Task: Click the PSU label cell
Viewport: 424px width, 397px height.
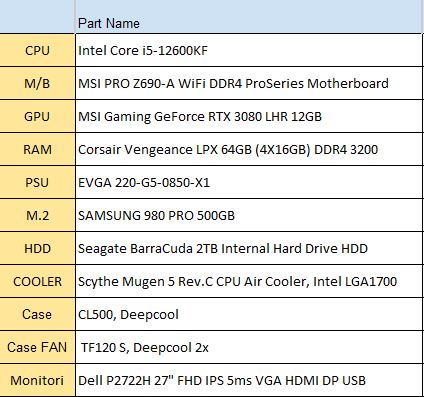Action: 37,182
